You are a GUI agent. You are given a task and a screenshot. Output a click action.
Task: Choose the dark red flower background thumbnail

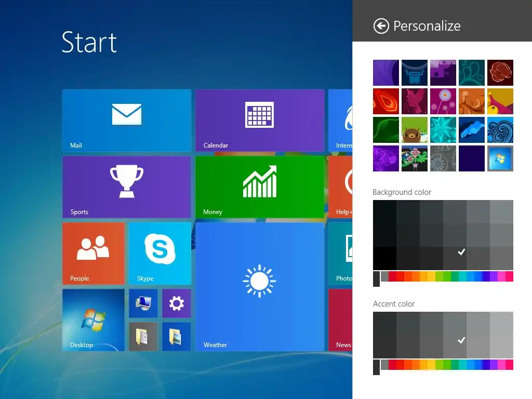tap(500, 73)
